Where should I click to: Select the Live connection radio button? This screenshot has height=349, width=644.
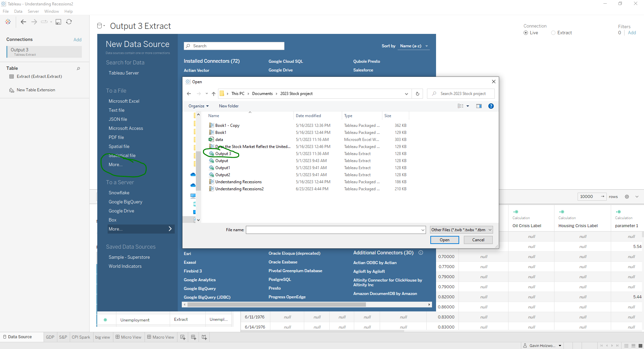coord(526,33)
